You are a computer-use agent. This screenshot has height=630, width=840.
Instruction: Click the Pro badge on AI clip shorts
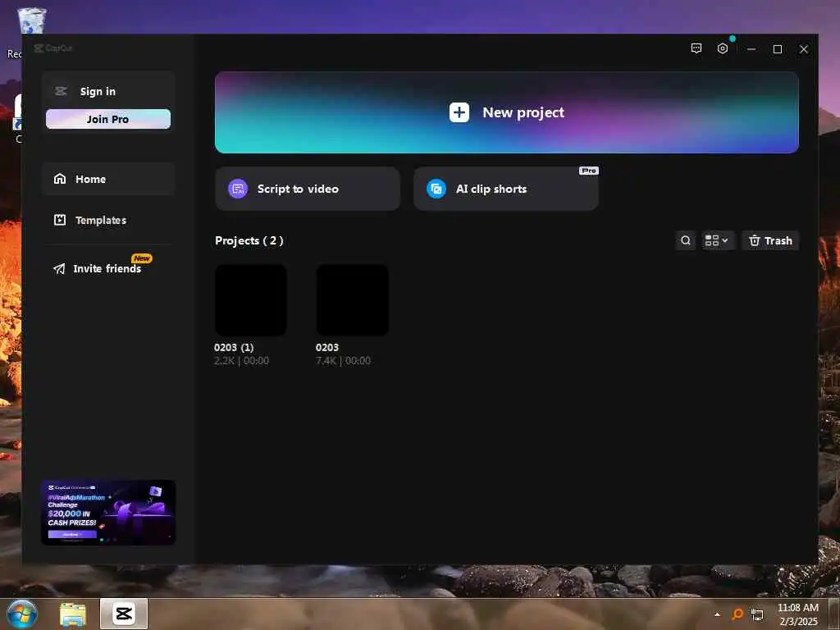(588, 171)
